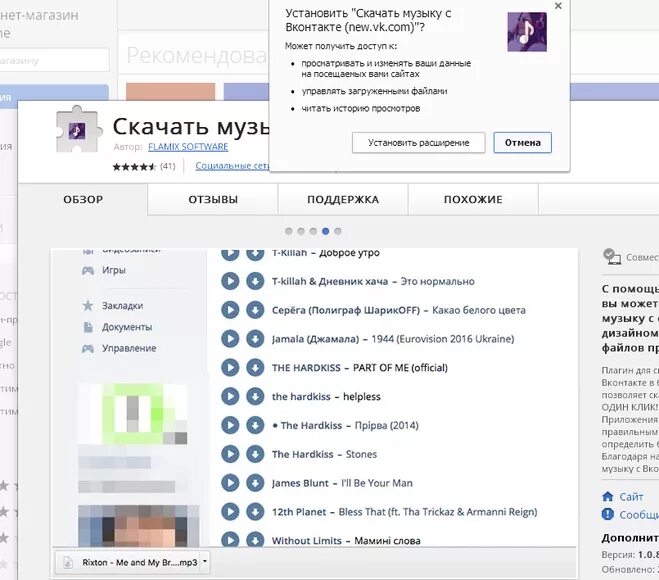Select the fifth carousel dot
The height and width of the screenshot is (580, 659).
tap(338, 231)
